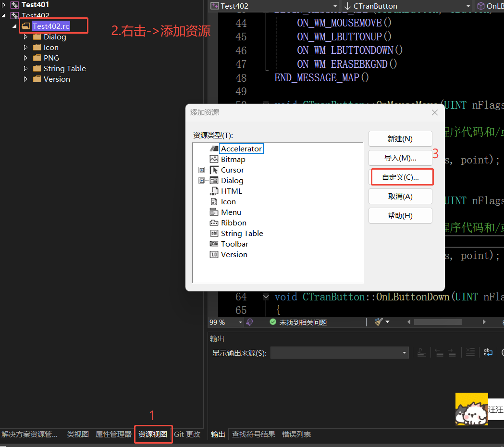
Task: Open the 99 % zoom dropdown
Action: pyautogui.click(x=240, y=322)
